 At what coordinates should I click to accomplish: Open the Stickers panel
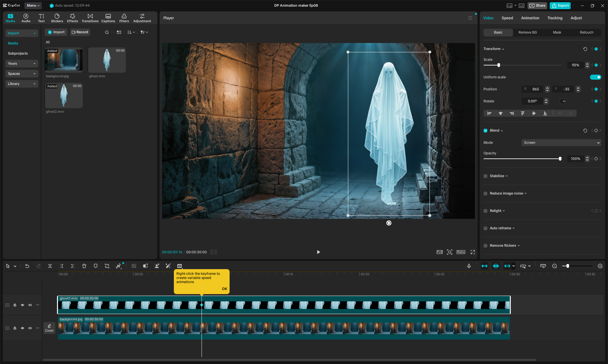[x=57, y=18]
